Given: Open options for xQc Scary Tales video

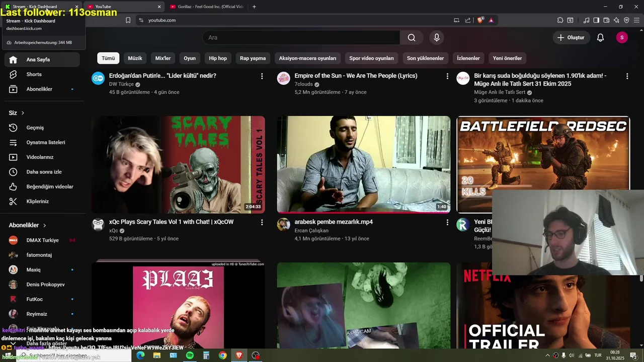Looking at the screenshot, I should (x=262, y=222).
